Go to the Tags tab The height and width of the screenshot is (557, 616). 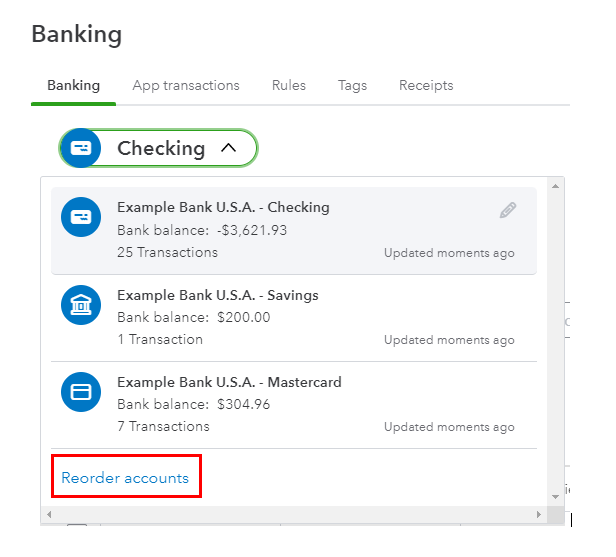click(352, 85)
